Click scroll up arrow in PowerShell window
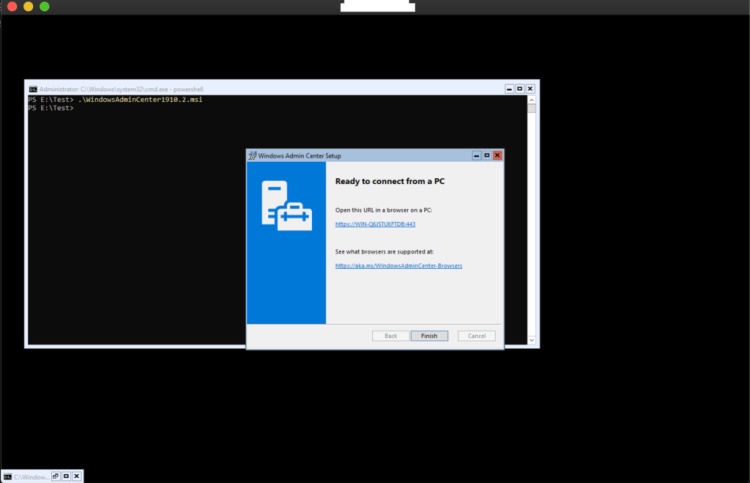Viewport: 750px width, 483px height. click(531, 100)
